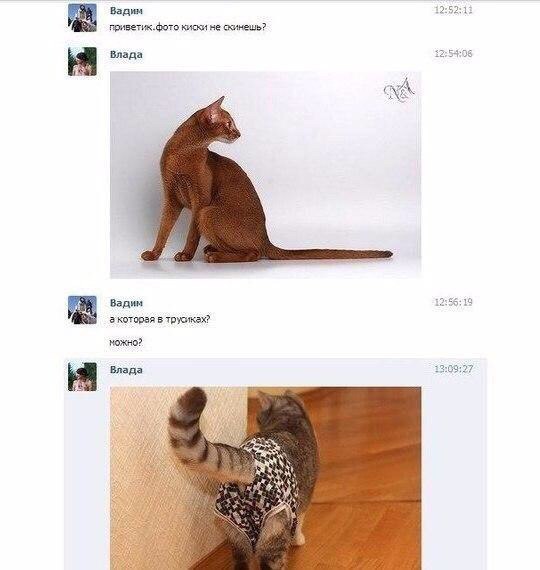540x570 pixels.
Task: Open Влада's avatar beside the 12:54:06 message
Action: point(82,61)
